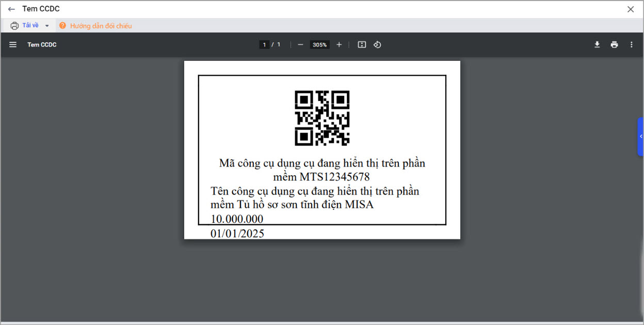The height and width of the screenshot is (325, 644).
Task: Go back using the left arrow
Action: [11, 9]
